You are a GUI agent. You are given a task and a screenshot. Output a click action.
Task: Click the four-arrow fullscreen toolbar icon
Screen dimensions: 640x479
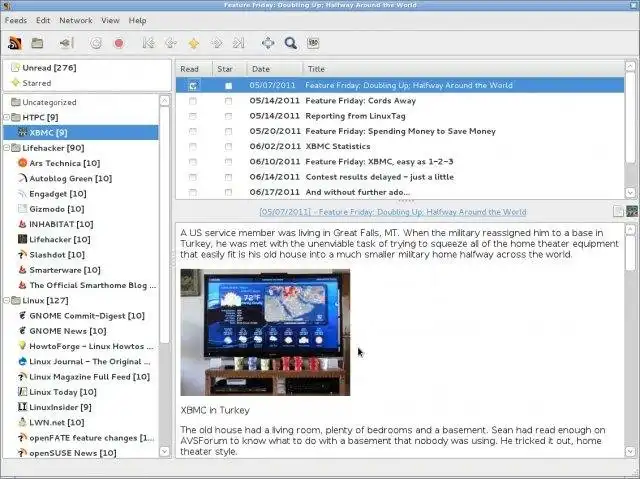(x=268, y=43)
